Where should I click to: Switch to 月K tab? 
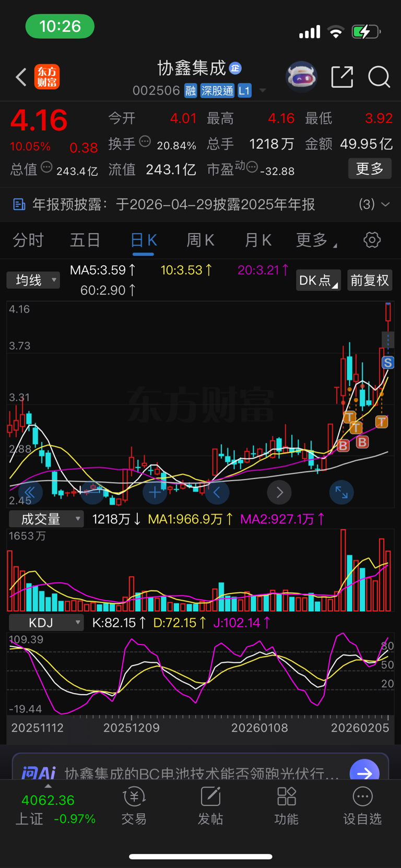pyautogui.click(x=258, y=240)
